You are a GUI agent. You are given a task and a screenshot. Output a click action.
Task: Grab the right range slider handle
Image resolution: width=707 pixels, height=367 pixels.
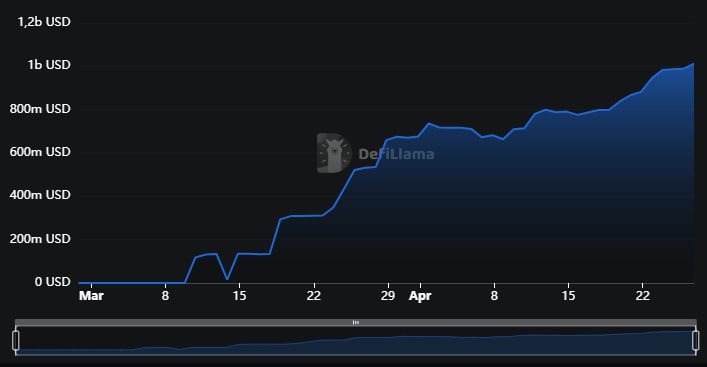[x=696, y=340]
